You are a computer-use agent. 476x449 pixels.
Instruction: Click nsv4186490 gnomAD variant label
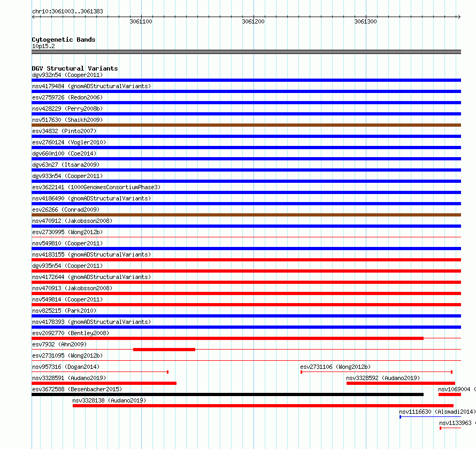pos(91,198)
